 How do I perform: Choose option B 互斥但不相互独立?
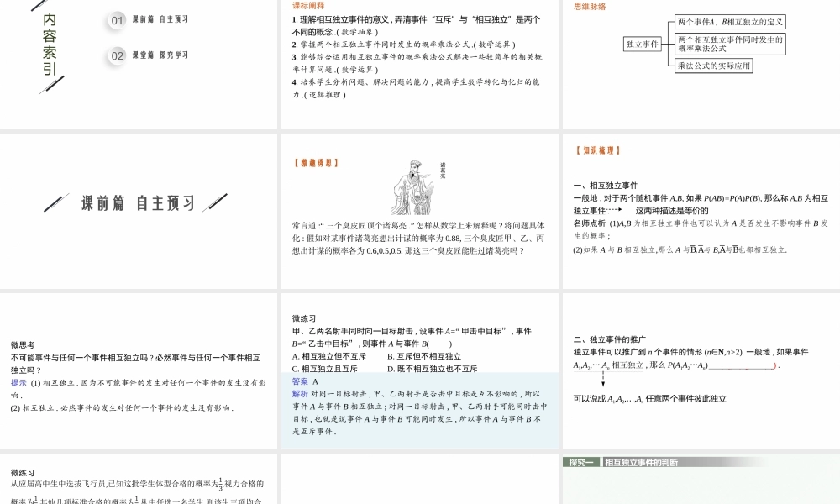coord(423,356)
